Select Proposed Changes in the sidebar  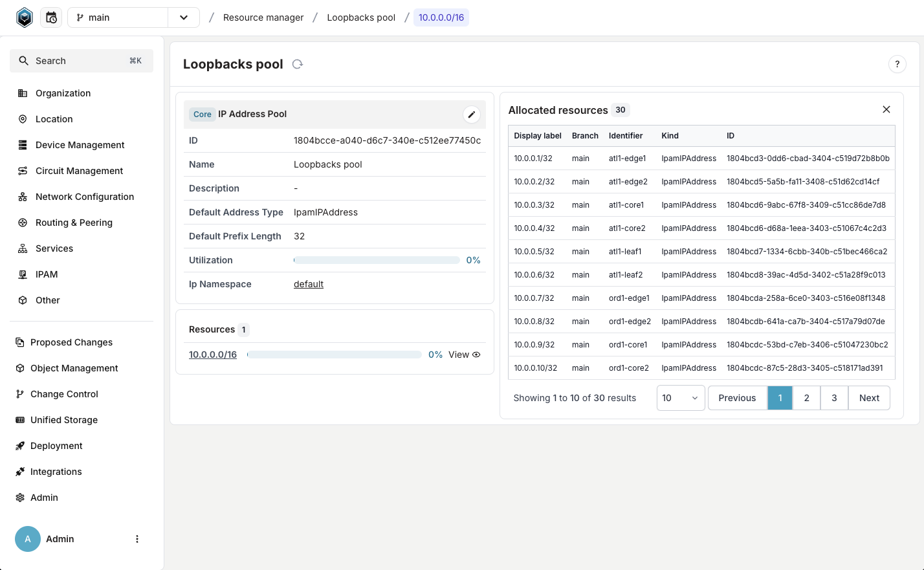click(71, 342)
